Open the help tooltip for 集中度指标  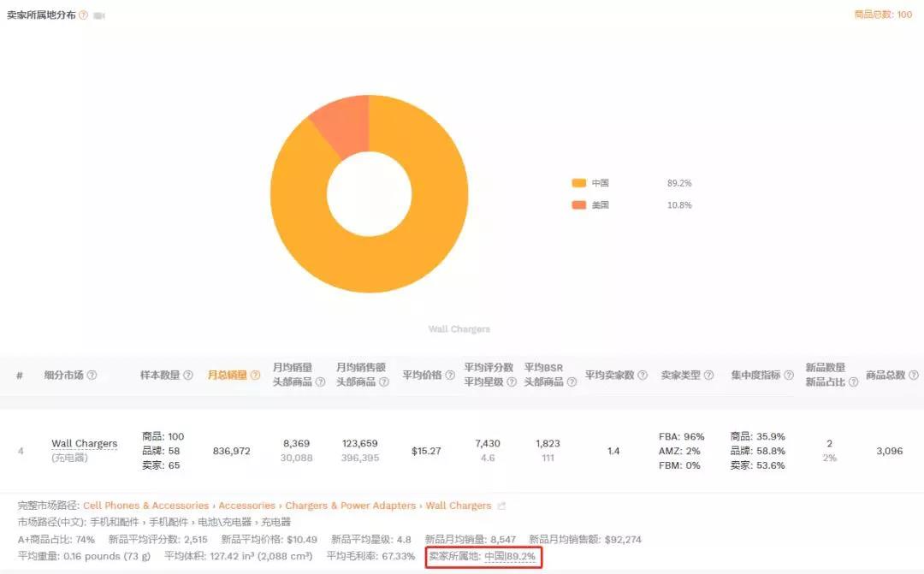tap(789, 373)
